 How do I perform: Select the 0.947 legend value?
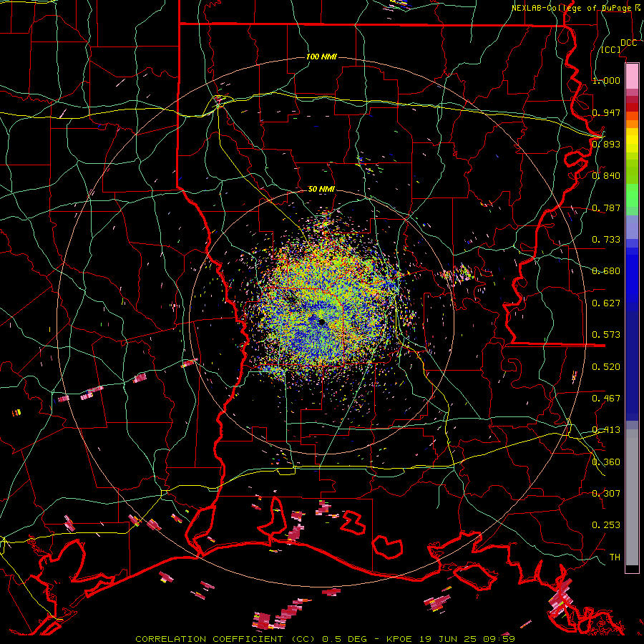[x=606, y=112]
